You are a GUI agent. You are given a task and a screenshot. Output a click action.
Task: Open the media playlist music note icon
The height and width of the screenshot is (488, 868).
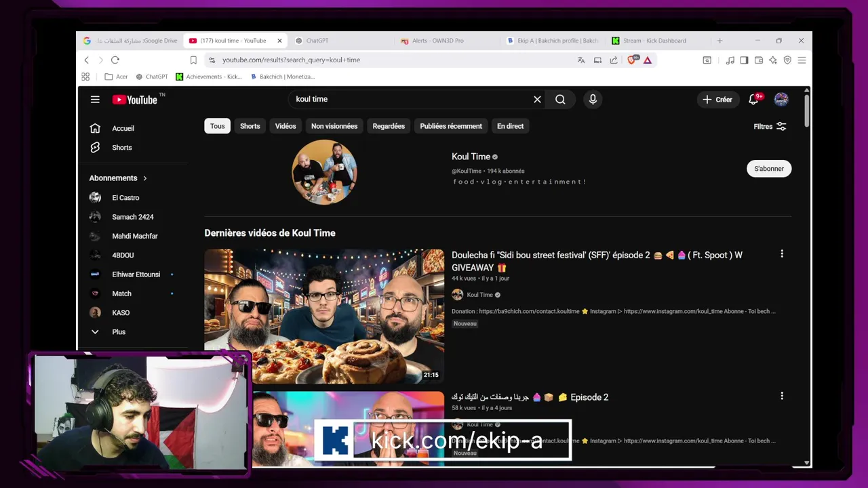pyautogui.click(x=730, y=60)
